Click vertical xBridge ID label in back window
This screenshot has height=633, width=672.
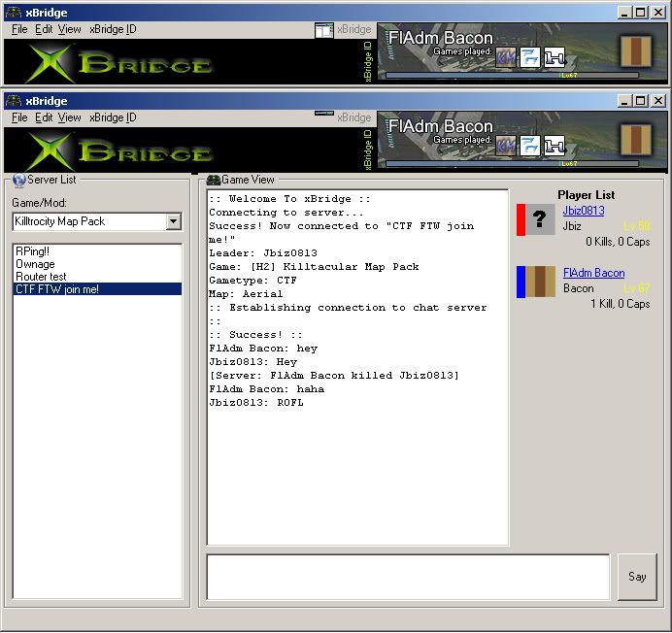368,61
